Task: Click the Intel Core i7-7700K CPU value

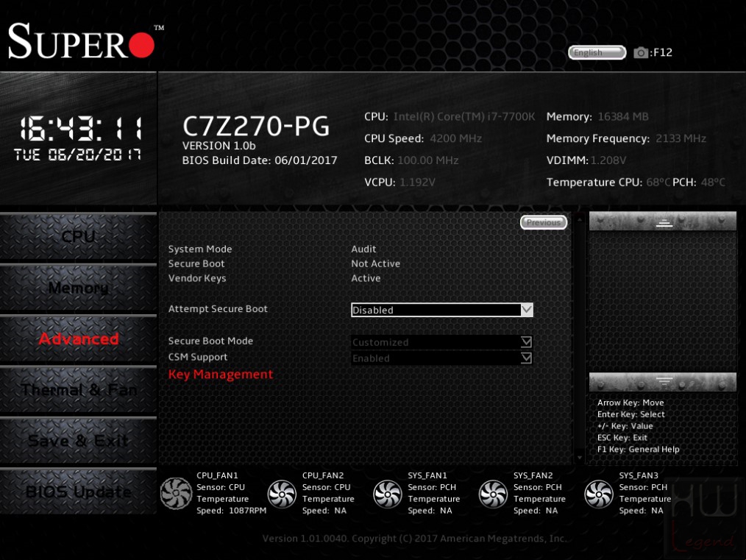Action: (x=464, y=116)
